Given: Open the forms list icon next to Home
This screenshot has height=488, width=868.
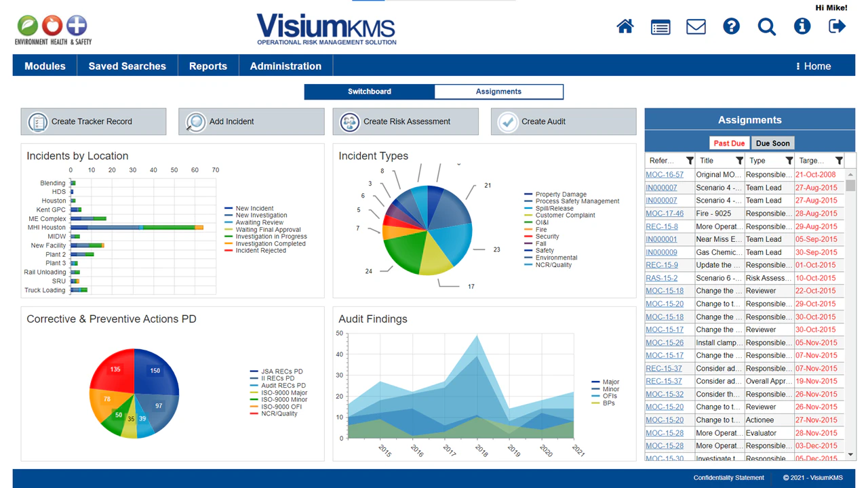Looking at the screenshot, I should click(660, 26).
